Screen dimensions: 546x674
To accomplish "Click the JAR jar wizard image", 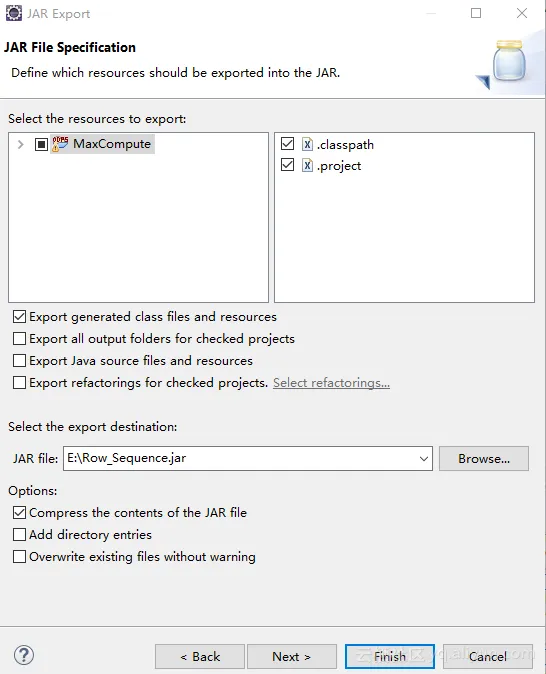I will coord(508,63).
